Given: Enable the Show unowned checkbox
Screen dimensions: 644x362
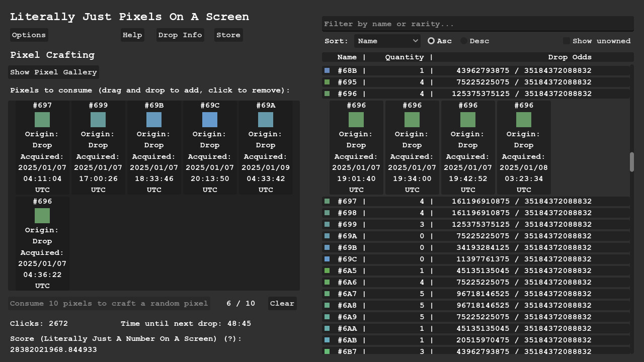Looking at the screenshot, I should 567,41.
